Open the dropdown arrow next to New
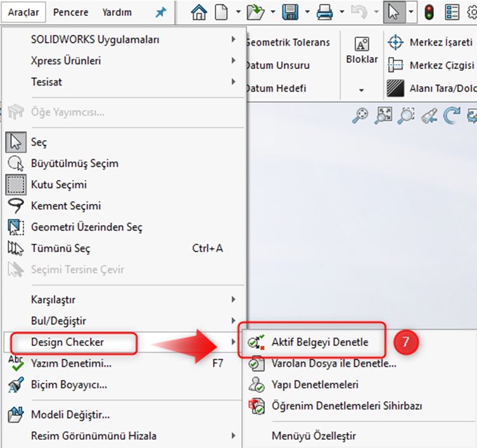This screenshot has width=477, height=448. pyautogui.click(x=238, y=12)
